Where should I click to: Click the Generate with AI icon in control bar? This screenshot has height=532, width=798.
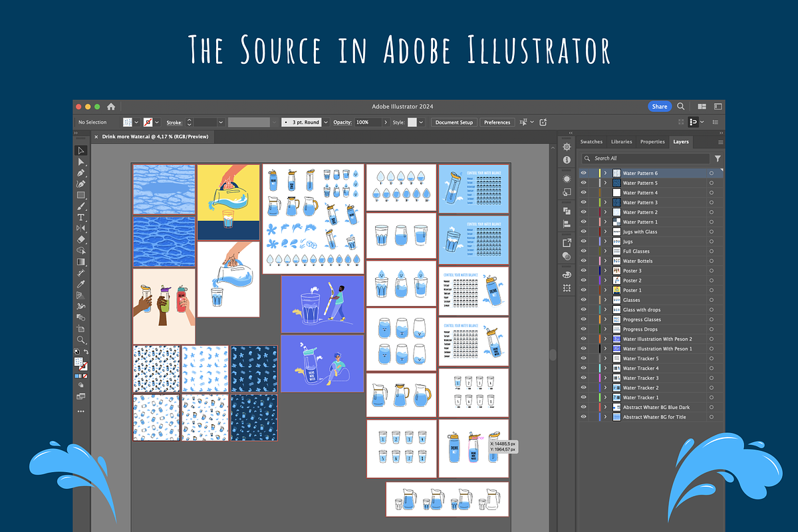(543, 122)
